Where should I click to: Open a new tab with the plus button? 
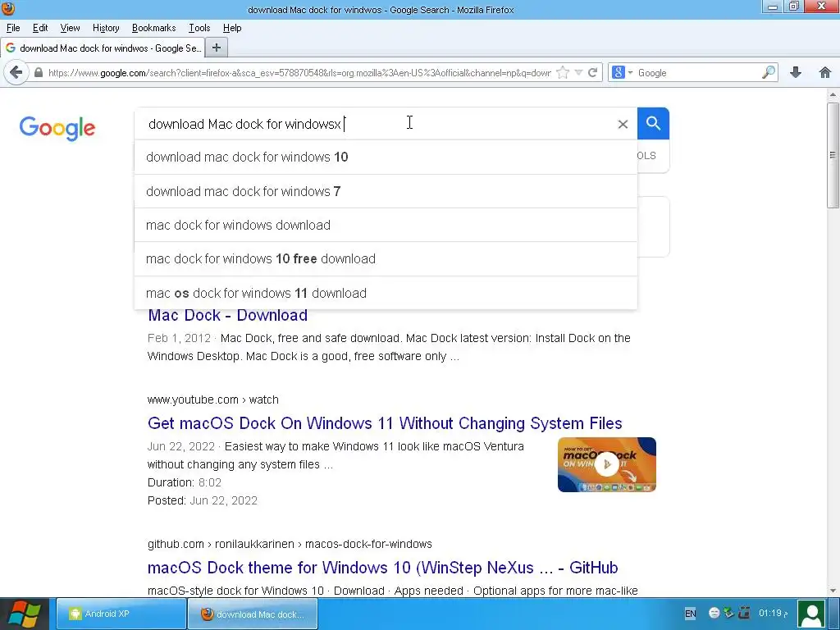[217, 48]
